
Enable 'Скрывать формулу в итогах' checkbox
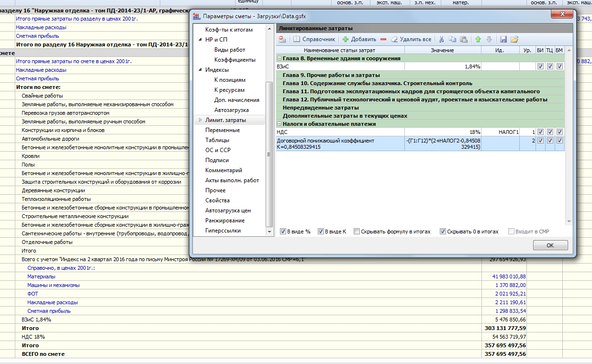pyautogui.click(x=357, y=232)
